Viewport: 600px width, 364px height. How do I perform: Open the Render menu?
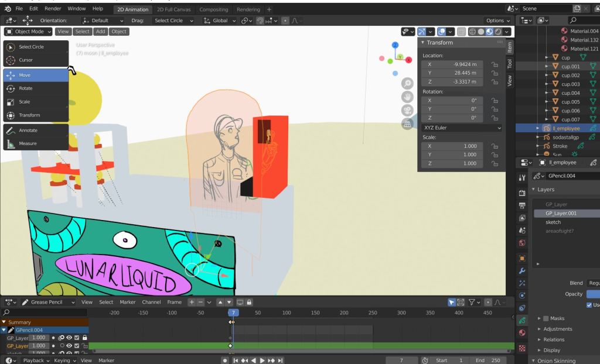(x=53, y=9)
